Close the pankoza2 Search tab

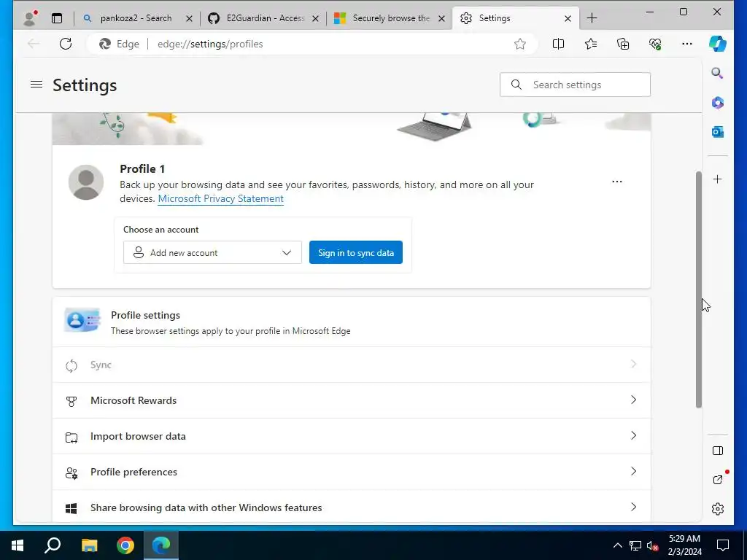[189, 18]
